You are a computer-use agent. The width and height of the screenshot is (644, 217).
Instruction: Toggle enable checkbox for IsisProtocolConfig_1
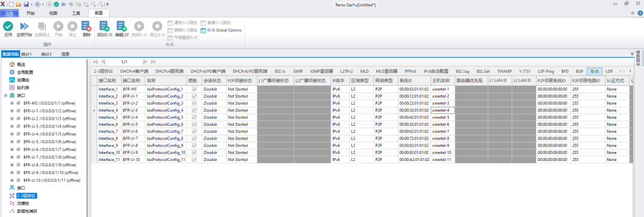coord(194,89)
